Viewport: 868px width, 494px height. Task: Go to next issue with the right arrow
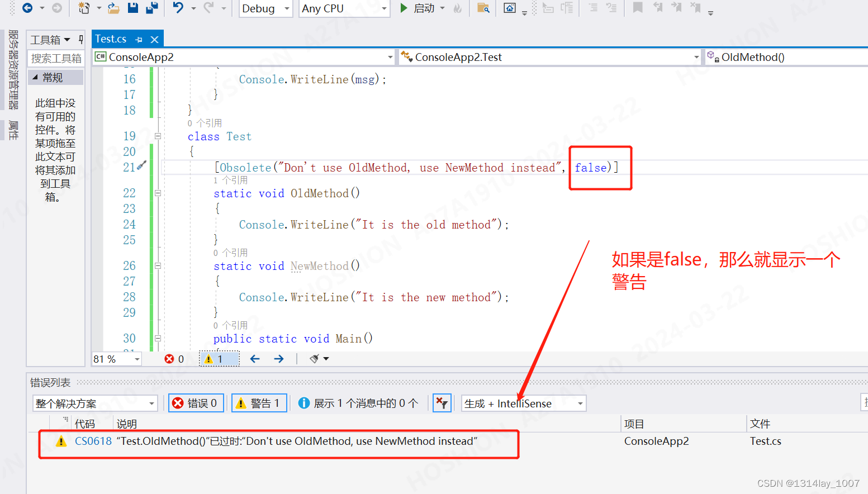coord(279,359)
